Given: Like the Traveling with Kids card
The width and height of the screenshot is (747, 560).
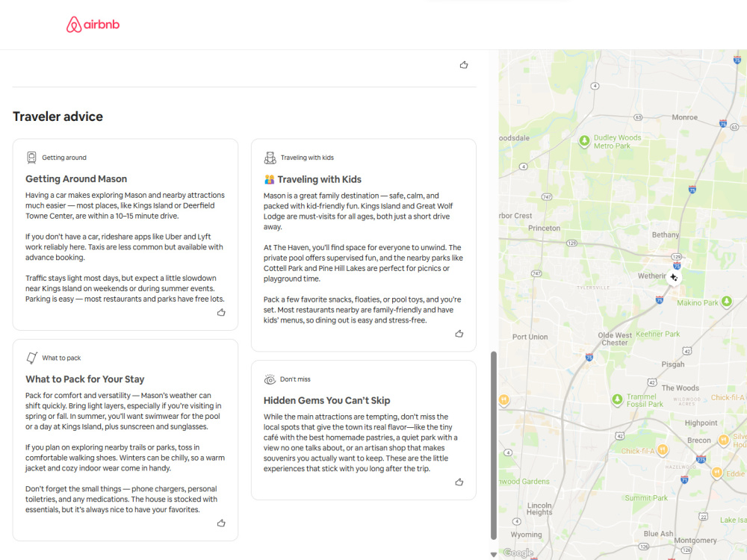Looking at the screenshot, I should pyautogui.click(x=459, y=334).
